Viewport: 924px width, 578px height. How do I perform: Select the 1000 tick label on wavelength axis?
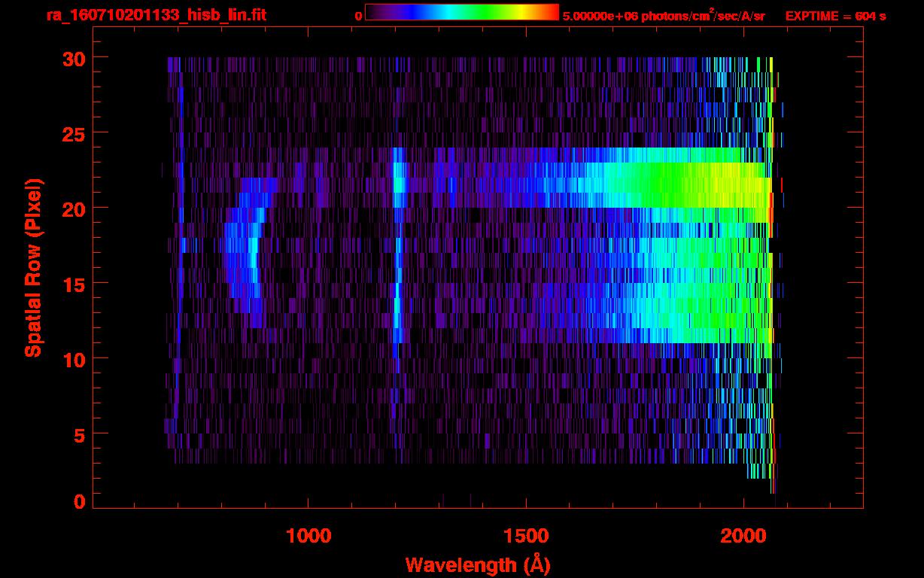(x=309, y=535)
